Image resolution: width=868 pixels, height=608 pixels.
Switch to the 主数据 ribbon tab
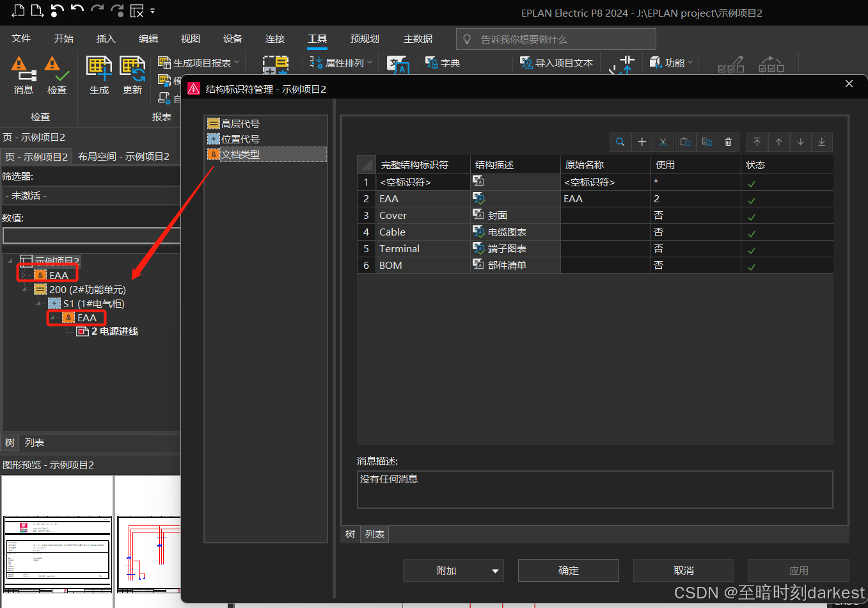[x=418, y=38]
